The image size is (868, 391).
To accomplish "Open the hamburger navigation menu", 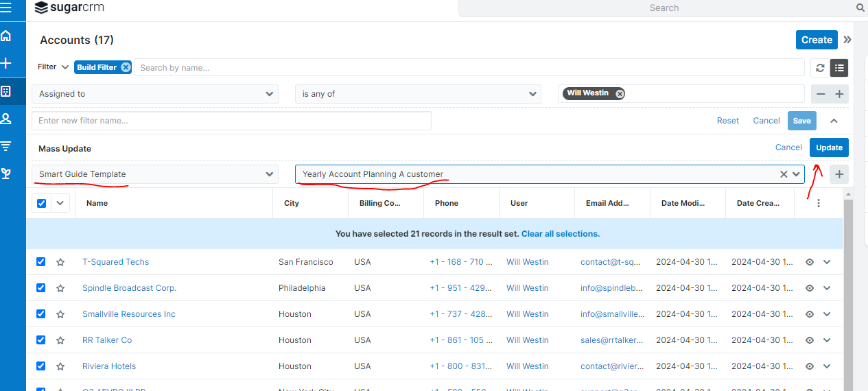I will click(x=6, y=8).
